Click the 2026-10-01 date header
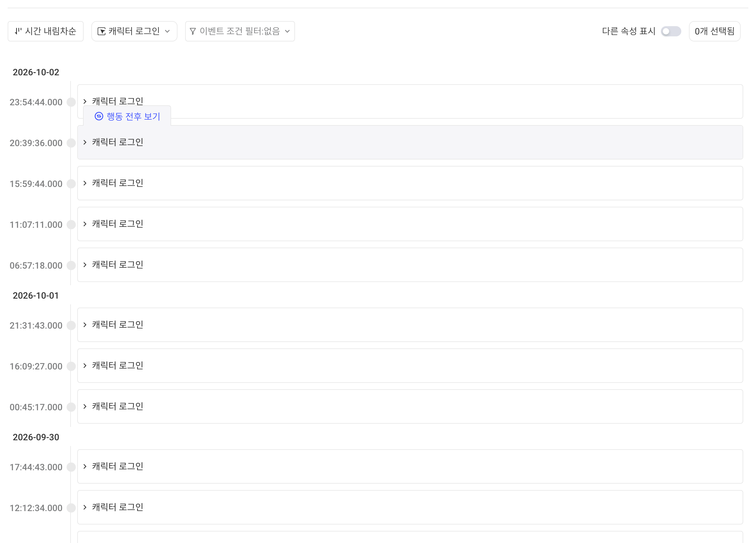The height and width of the screenshot is (543, 756). click(x=36, y=295)
